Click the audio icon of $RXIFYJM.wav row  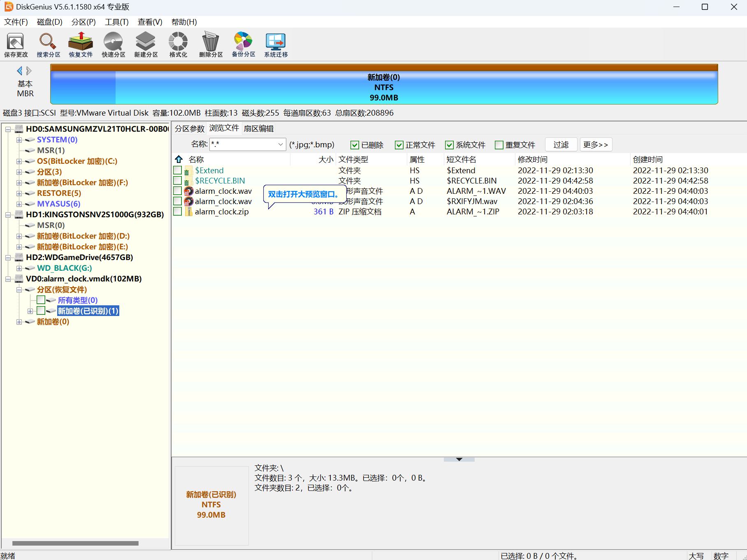[188, 202]
